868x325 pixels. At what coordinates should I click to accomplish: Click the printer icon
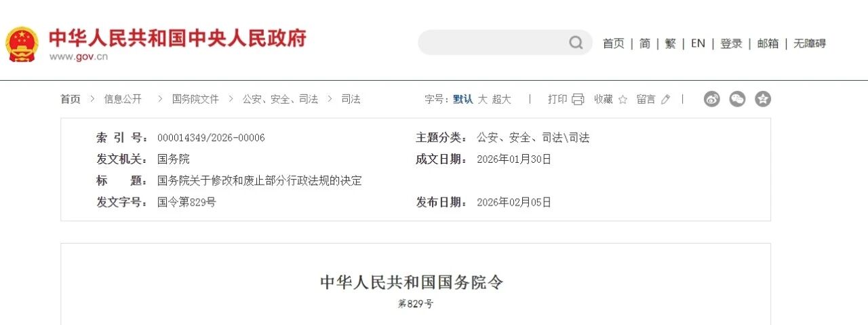coord(578,99)
